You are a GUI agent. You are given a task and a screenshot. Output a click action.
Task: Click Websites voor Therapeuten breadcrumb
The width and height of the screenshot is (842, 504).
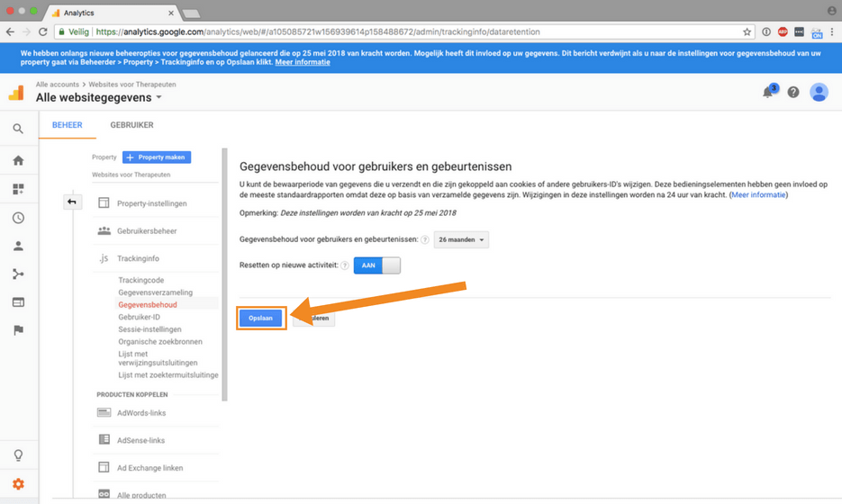click(132, 85)
